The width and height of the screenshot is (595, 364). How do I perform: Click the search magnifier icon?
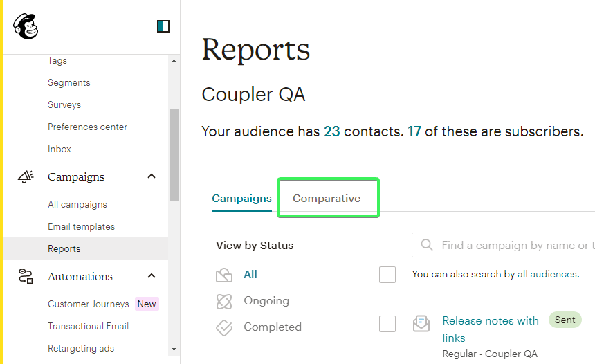pos(427,245)
